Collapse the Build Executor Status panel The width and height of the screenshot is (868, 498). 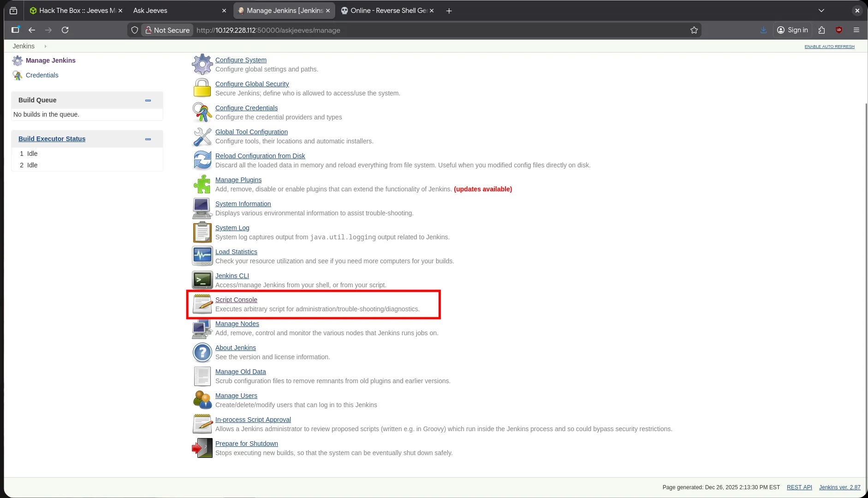(x=148, y=139)
